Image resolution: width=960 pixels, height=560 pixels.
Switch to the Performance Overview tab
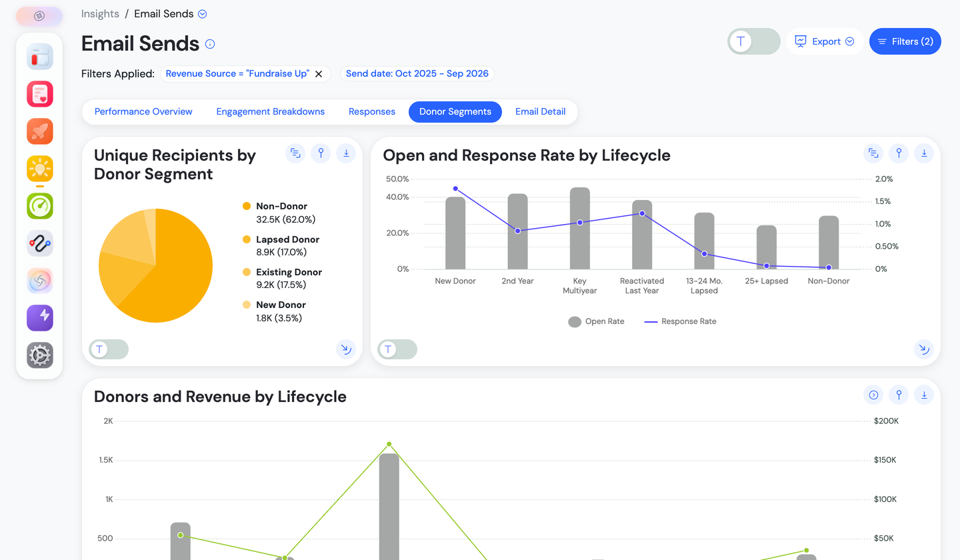(143, 112)
